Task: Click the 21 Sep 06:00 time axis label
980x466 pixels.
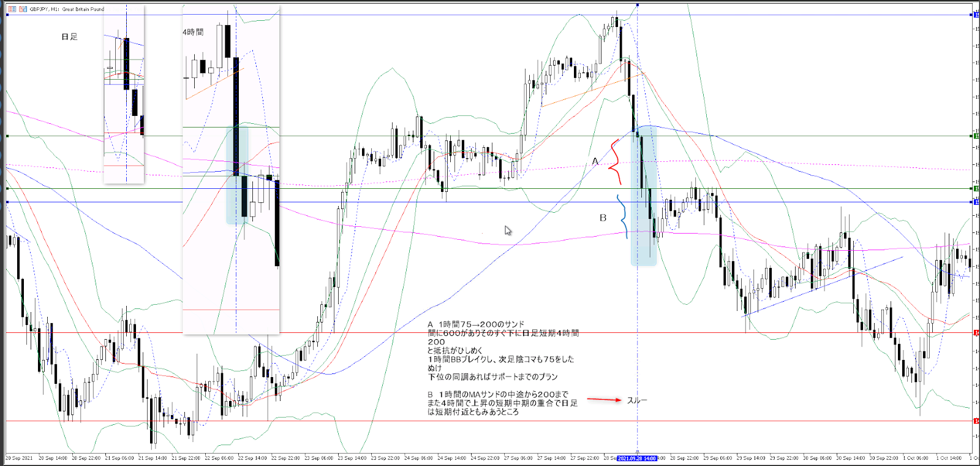Action: 119,458
